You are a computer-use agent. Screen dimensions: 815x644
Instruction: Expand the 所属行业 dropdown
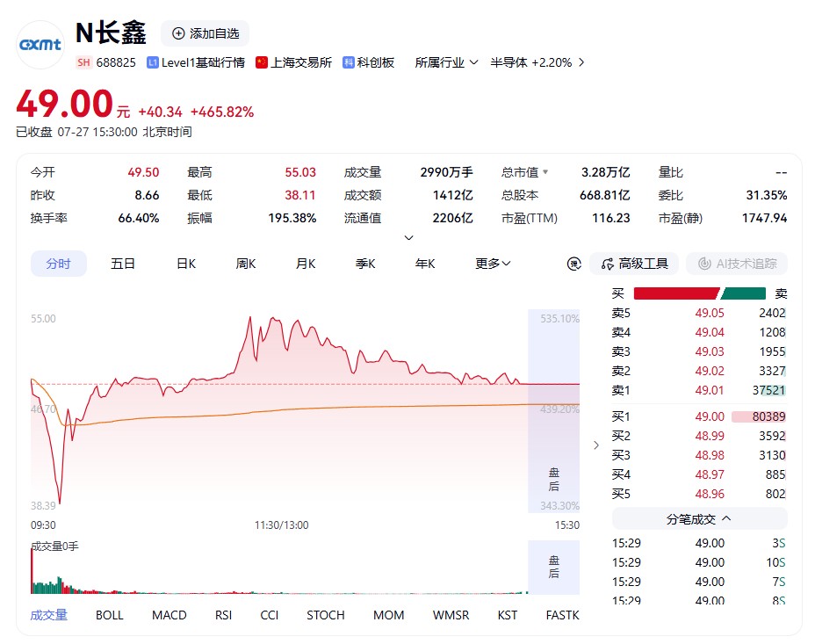(x=446, y=63)
